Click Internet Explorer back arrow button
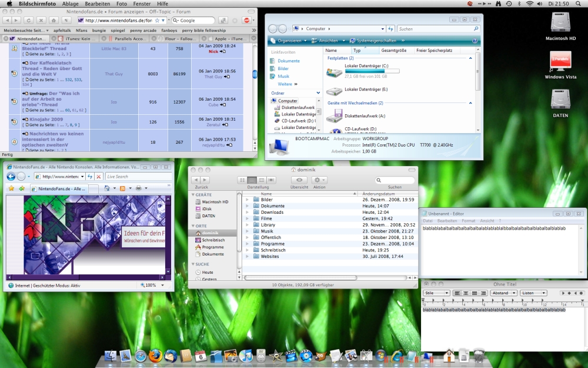The height and width of the screenshot is (368, 588). click(x=11, y=177)
